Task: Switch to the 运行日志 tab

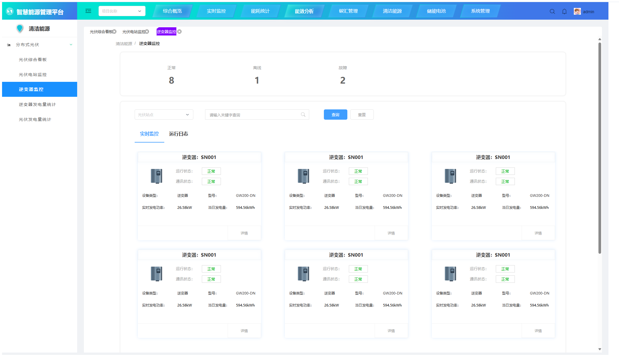Action: tap(178, 134)
